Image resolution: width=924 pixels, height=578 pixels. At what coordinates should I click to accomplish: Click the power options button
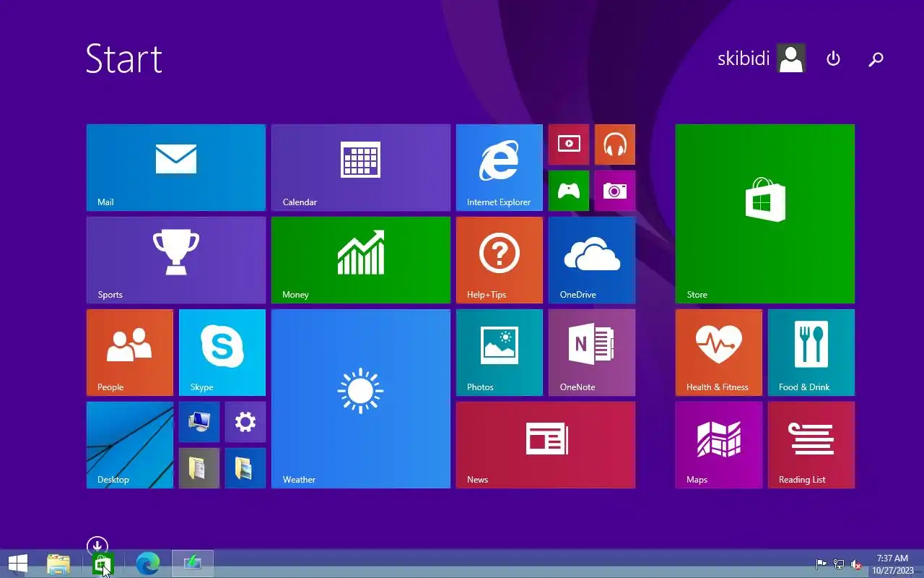coord(834,59)
